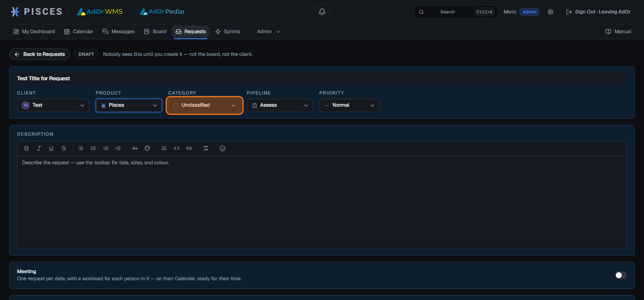The height and width of the screenshot is (300, 644).
Task: Change the Priority dropdown from Normal
Action: point(350,105)
